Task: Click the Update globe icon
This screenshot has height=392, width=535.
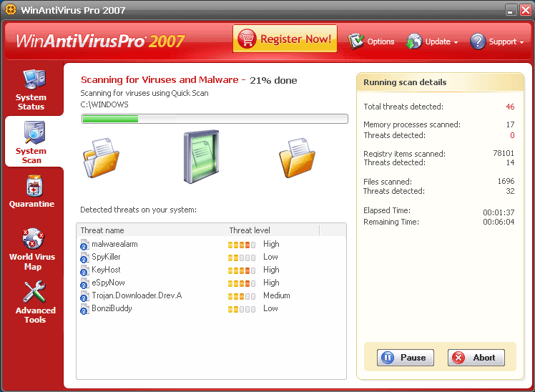Action: (x=414, y=41)
